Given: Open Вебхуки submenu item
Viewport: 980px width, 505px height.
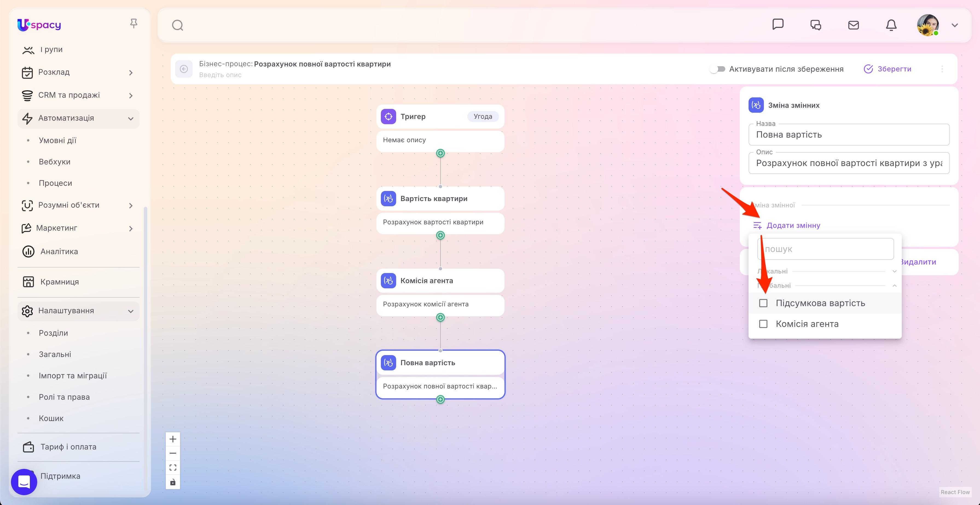Looking at the screenshot, I should pos(54,162).
